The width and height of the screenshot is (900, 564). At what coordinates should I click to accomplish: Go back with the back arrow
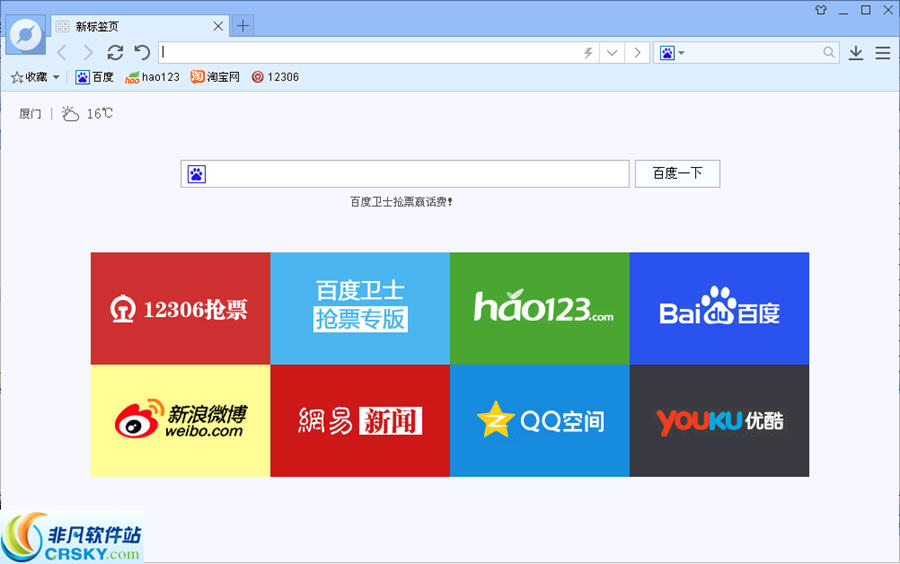pyautogui.click(x=62, y=53)
